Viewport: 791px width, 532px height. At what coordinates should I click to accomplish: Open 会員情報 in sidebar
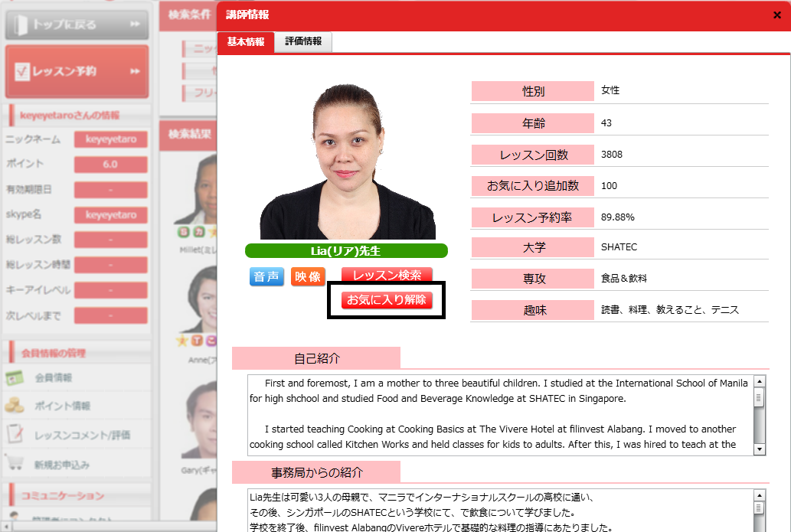pyautogui.click(x=54, y=377)
